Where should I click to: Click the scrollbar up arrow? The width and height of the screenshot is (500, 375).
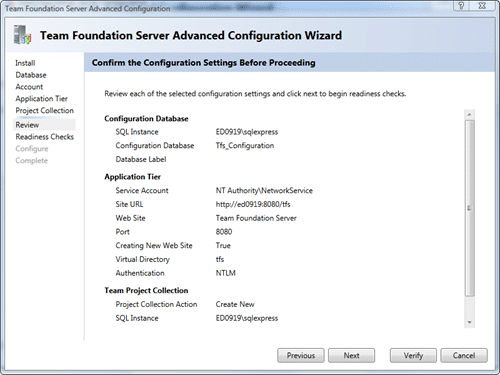[469, 114]
